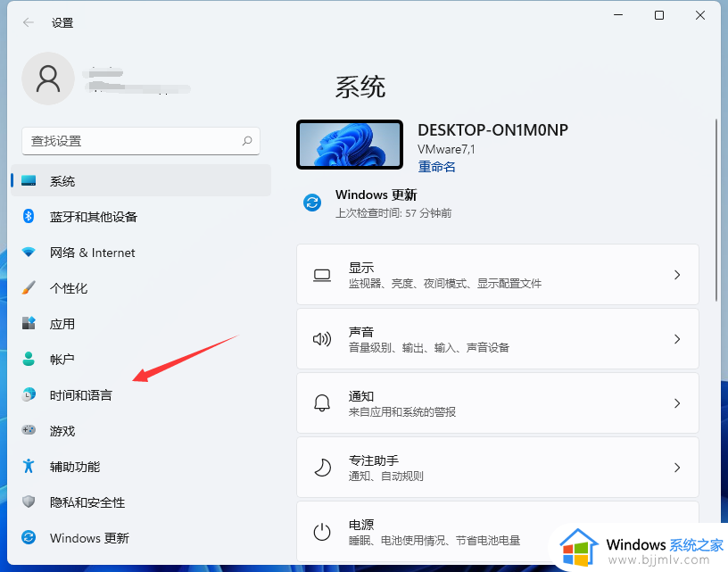Open 隐私和安全性 settings
728x572 pixels.
141,502
